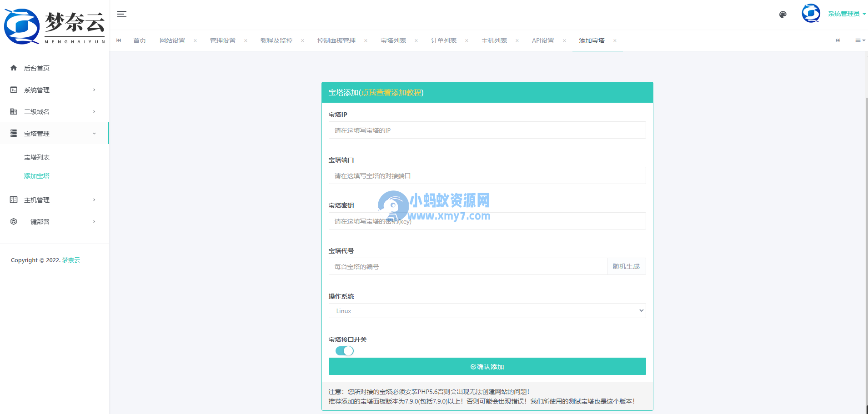Open the 点我查看添加教程 tutorial link

pos(392,92)
